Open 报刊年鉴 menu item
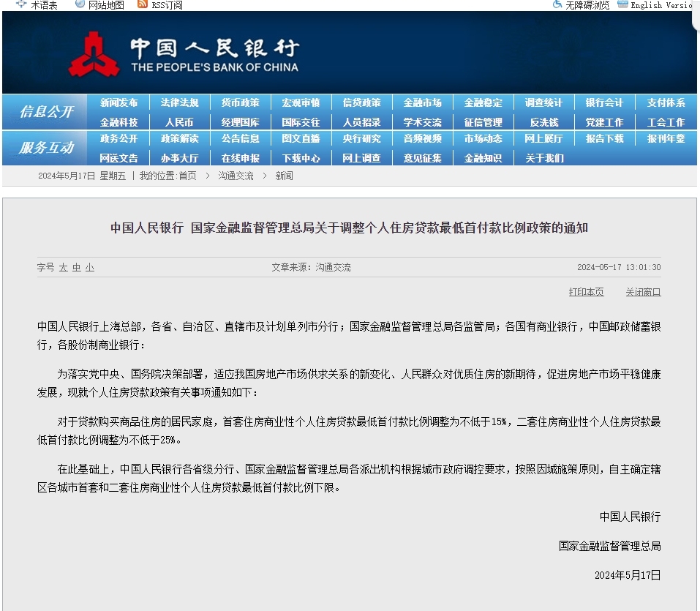Viewport: 700px width, 611px height. [x=666, y=138]
